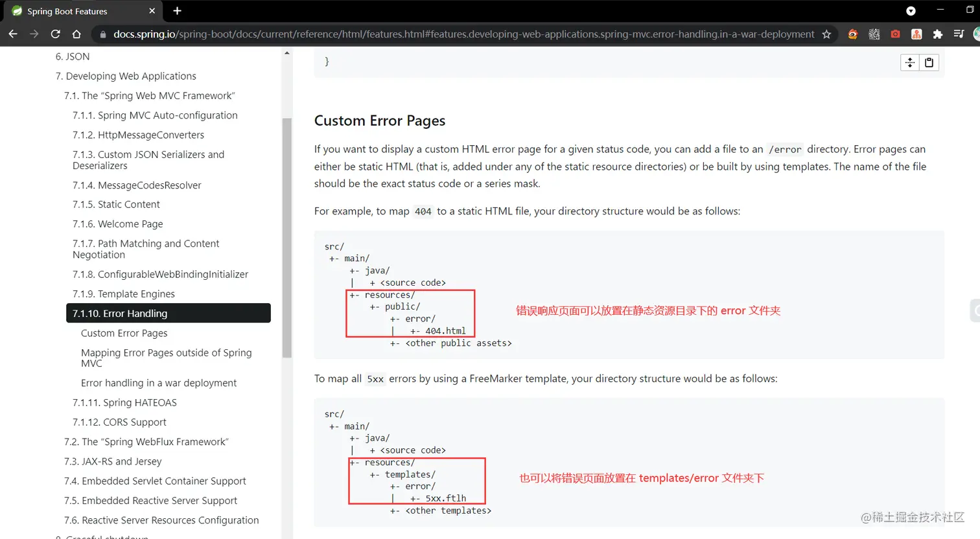Click the inline 404 code text
The height and width of the screenshot is (539, 980).
coord(423,211)
